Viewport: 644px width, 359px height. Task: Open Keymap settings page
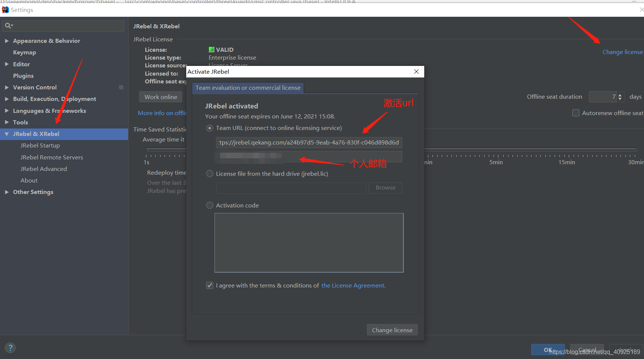(25, 53)
